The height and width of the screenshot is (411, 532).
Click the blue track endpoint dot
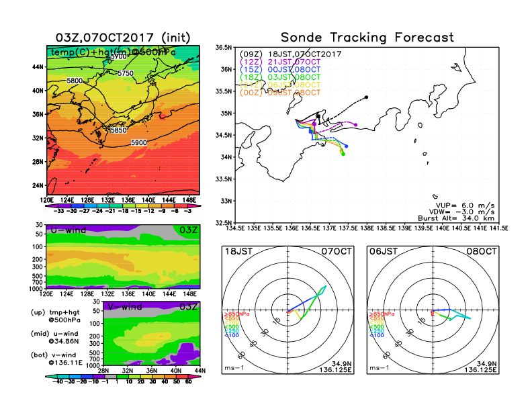click(347, 146)
